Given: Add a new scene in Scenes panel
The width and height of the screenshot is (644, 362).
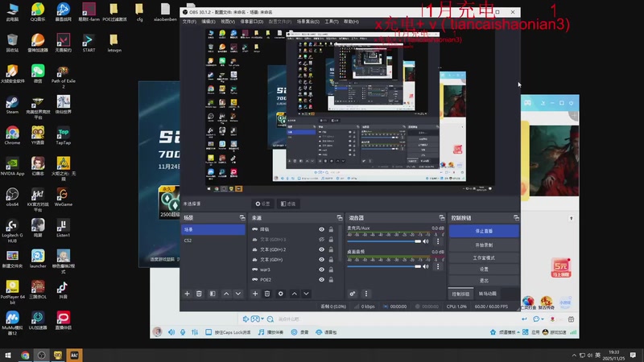Looking at the screenshot, I should tap(188, 294).
